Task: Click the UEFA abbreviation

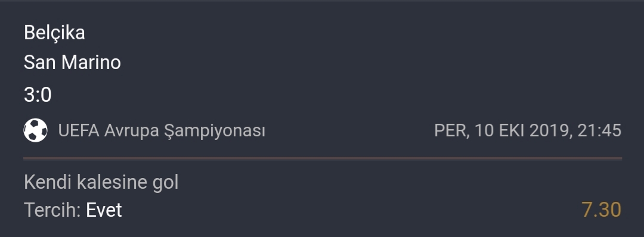Action: pos(79,131)
